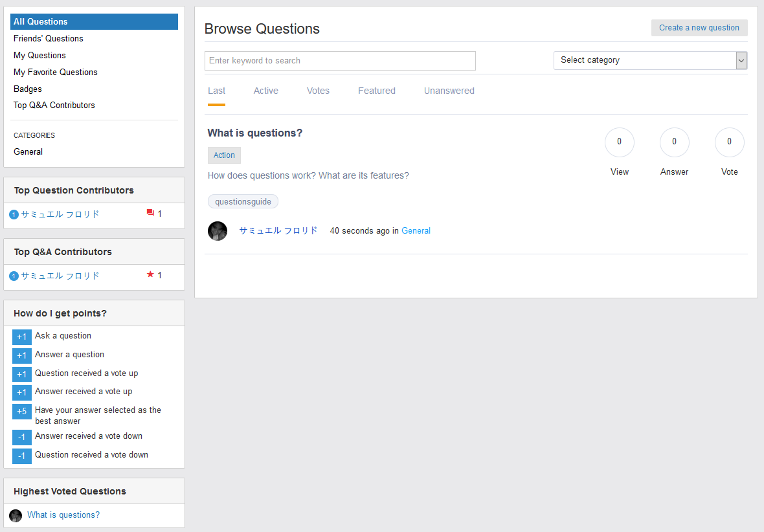The image size is (764, 532).
Task: Click the author's avatar on question
Action: coord(218,231)
